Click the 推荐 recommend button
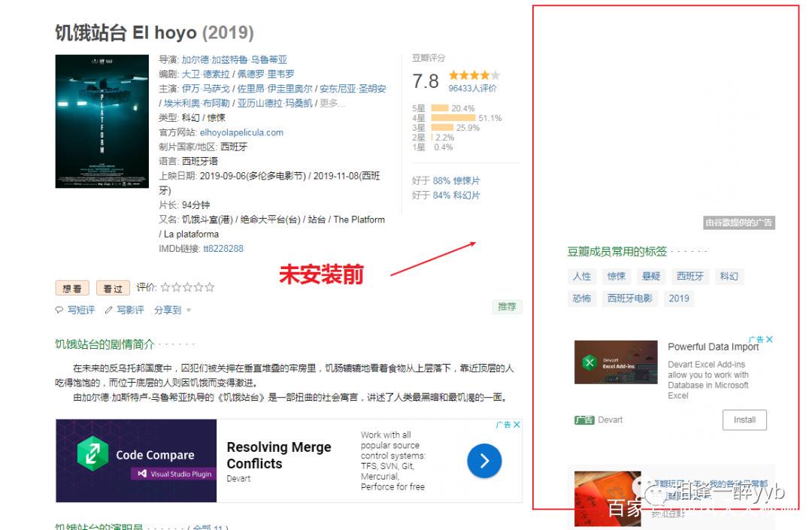The height and width of the screenshot is (530, 812). tap(507, 307)
